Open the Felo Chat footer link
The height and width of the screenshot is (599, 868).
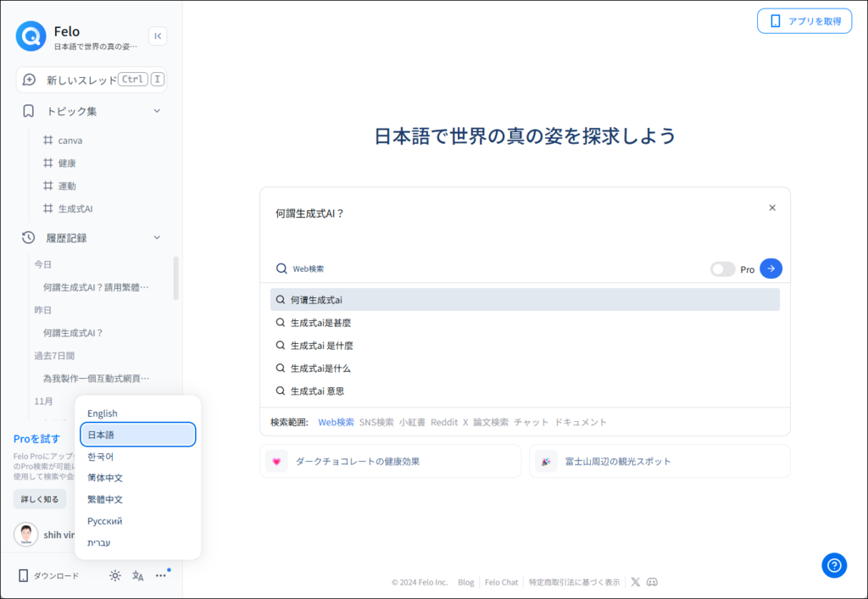point(502,582)
